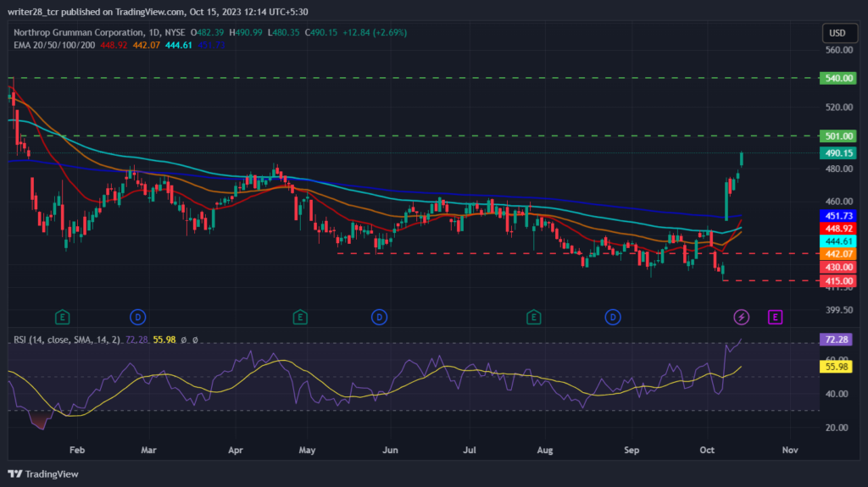
Task: Click the TradingView logo
Action: tap(43, 473)
